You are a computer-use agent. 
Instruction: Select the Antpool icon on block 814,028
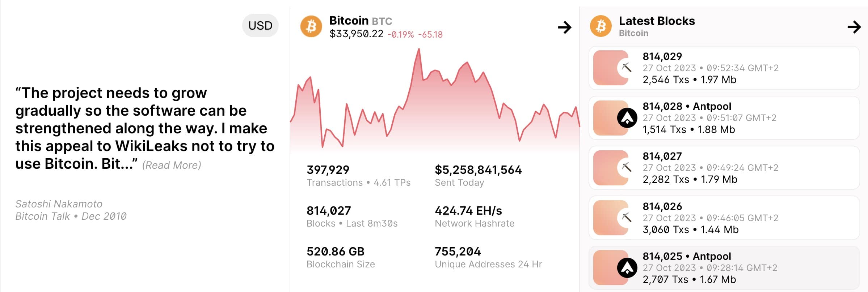click(x=628, y=118)
